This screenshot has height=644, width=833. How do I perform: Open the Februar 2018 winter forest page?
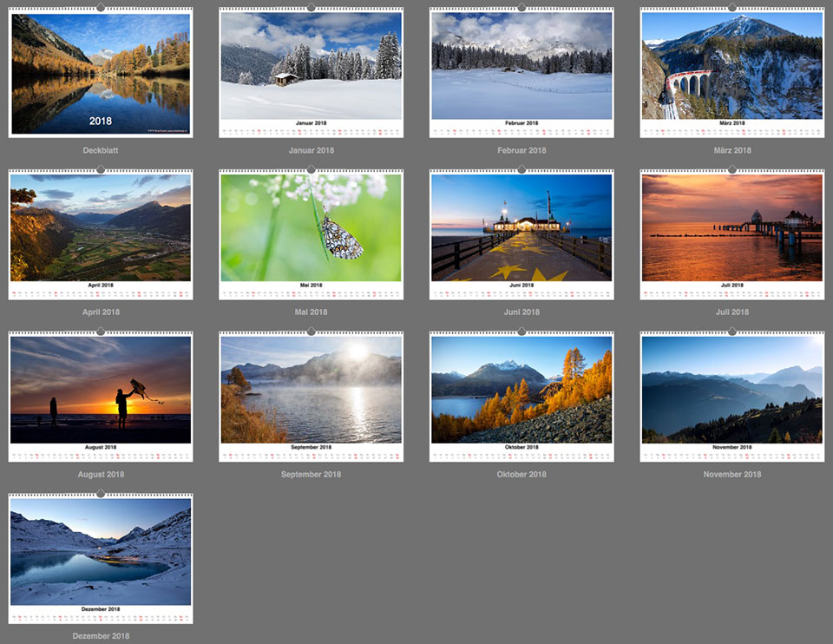[x=521, y=69]
